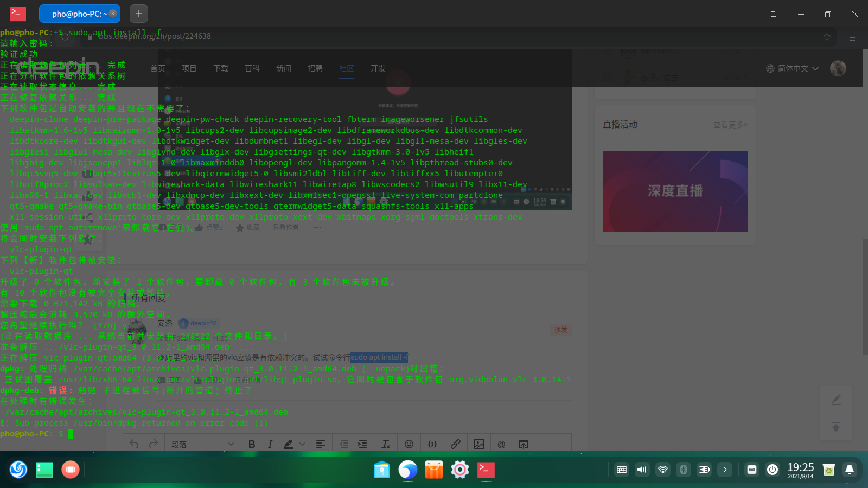Open the 百科 nav item
The height and width of the screenshot is (488, 868).
252,68
